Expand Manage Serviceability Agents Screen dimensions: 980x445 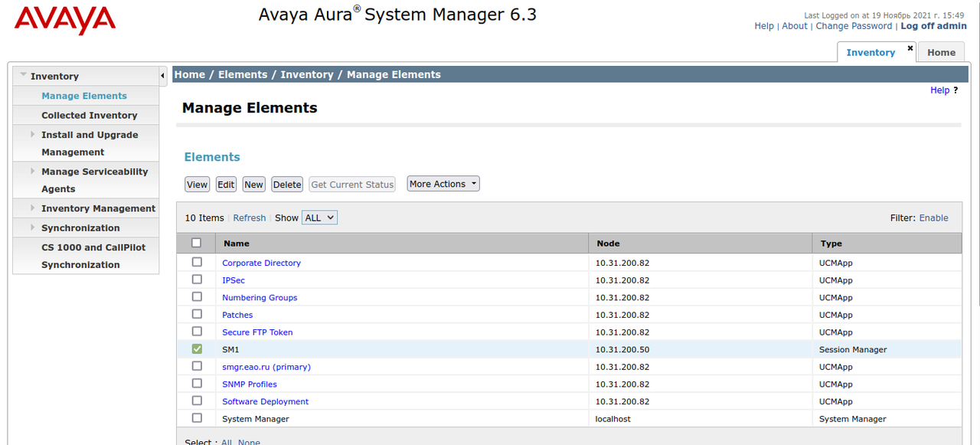(33, 171)
